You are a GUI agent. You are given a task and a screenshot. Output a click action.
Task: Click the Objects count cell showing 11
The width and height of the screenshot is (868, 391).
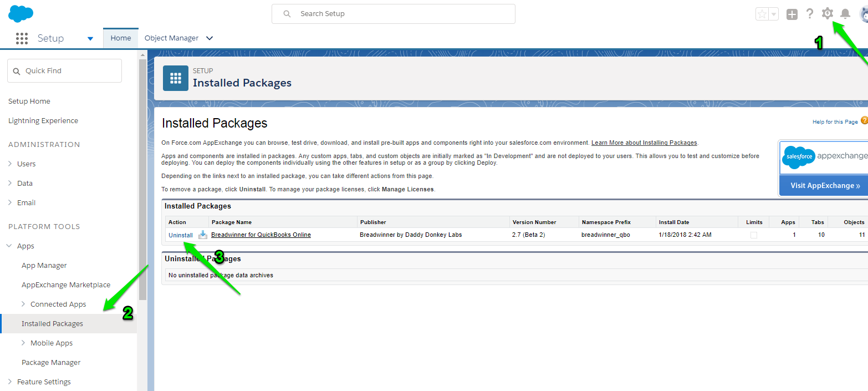862,235
